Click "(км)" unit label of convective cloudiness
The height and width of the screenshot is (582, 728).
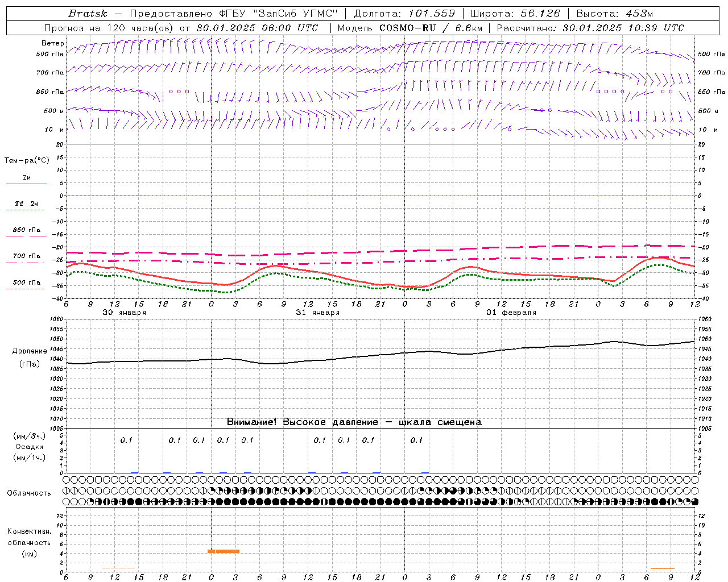[29, 554]
